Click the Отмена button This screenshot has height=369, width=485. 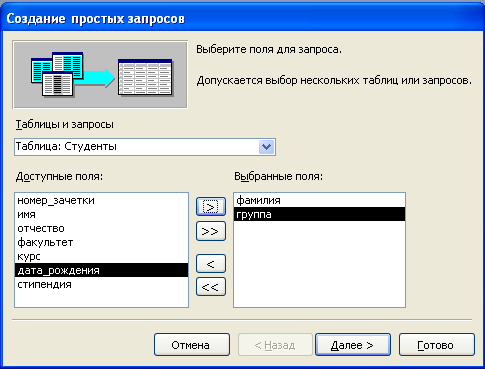(192, 345)
